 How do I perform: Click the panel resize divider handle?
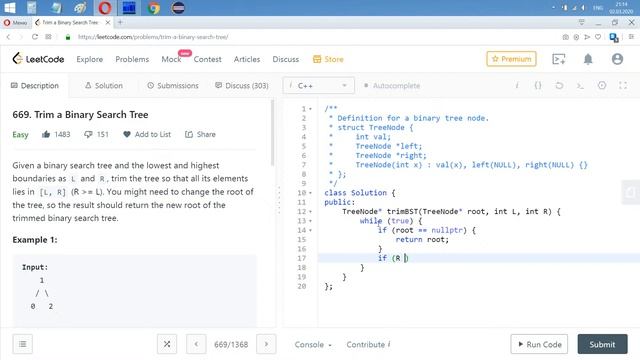pos(279,200)
